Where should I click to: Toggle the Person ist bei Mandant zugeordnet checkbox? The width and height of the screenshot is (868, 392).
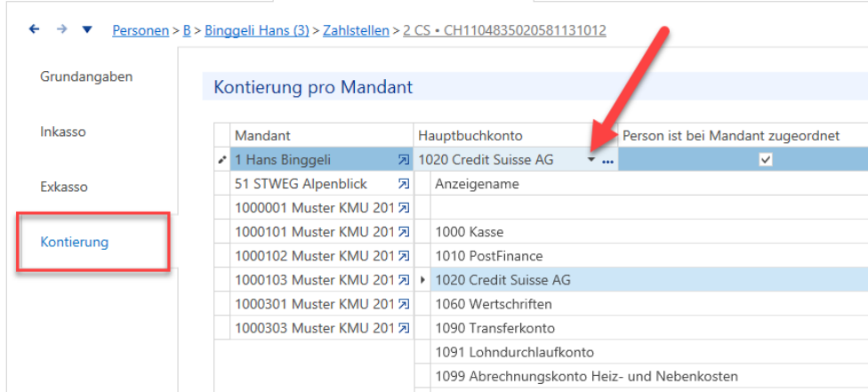pos(766,160)
